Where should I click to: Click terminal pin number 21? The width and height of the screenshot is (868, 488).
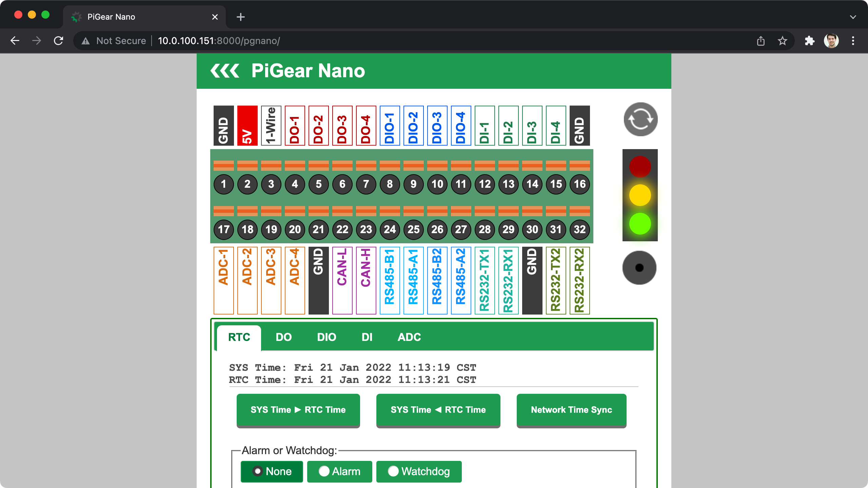coord(318,229)
